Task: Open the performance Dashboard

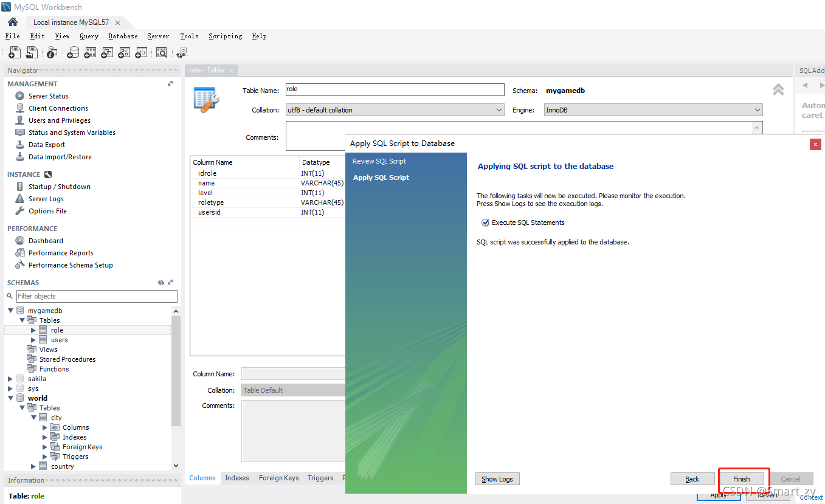Action: (46, 241)
